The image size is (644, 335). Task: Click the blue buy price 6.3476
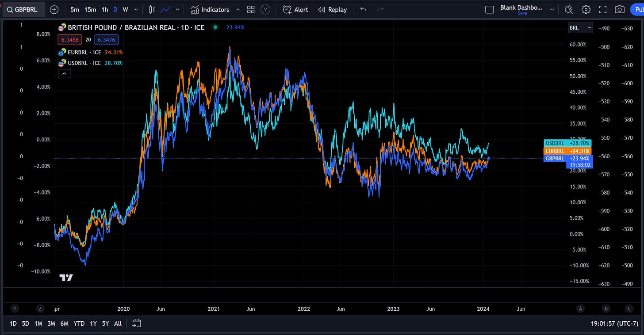106,40
